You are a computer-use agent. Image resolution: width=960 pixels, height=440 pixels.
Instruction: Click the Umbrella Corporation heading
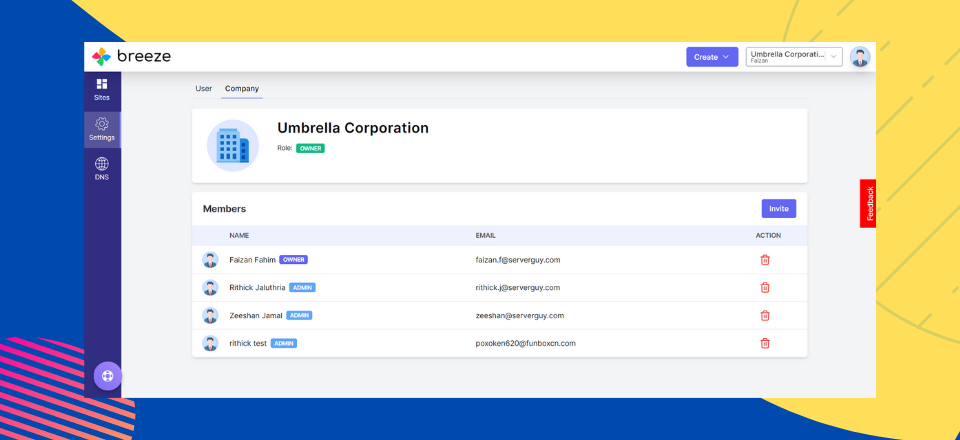(353, 128)
